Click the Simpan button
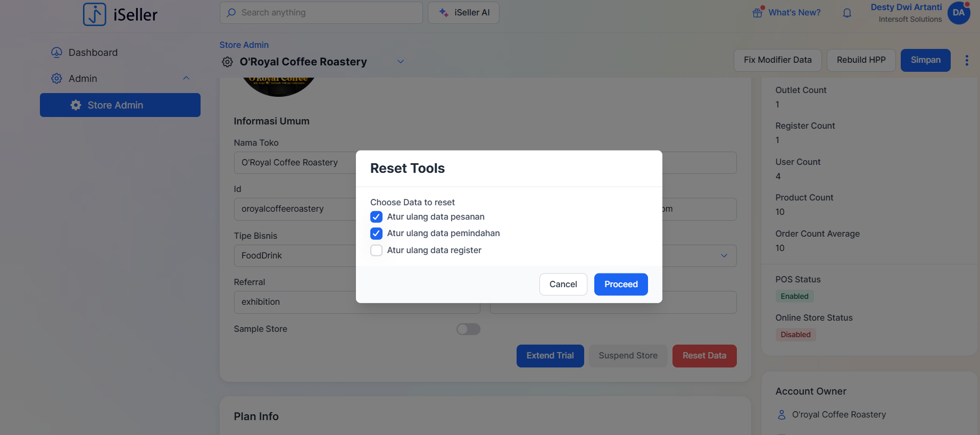980x435 pixels. click(x=926, y=60)
